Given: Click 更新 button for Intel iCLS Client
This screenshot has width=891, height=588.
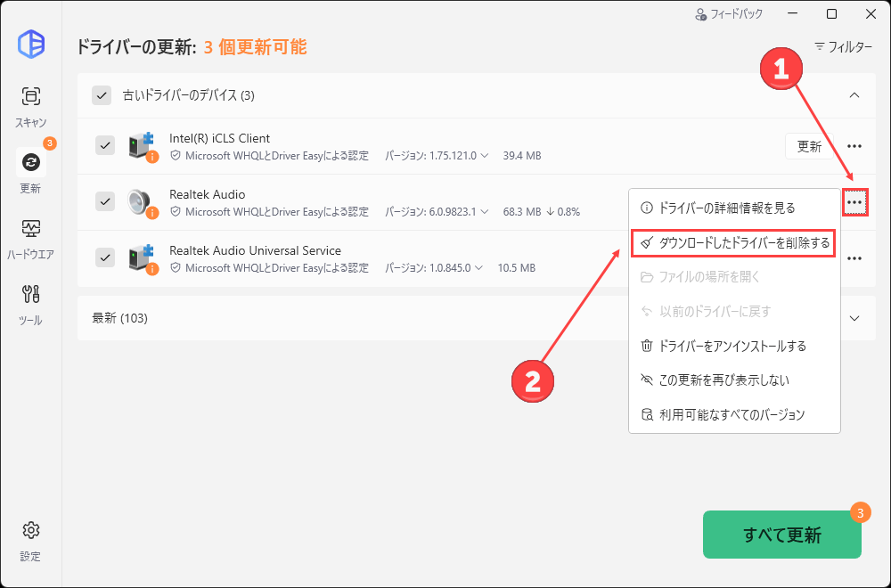Looking at the screenshot, I should pos(809,147).
